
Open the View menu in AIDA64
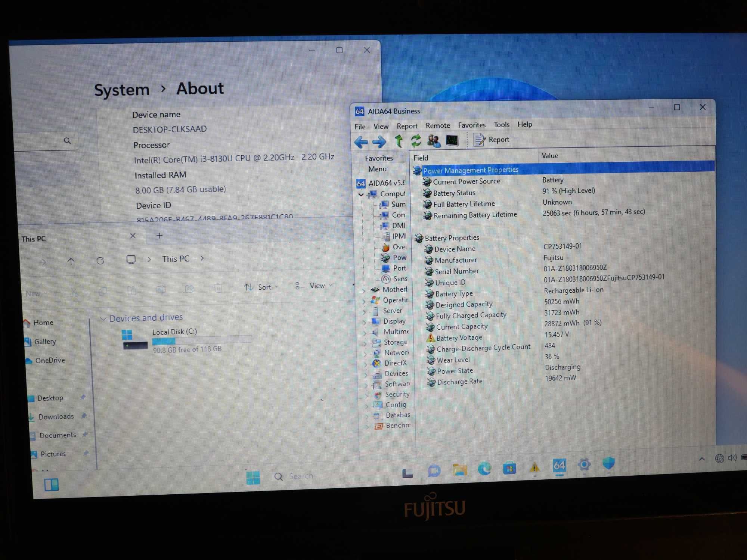tap(381, 126)
